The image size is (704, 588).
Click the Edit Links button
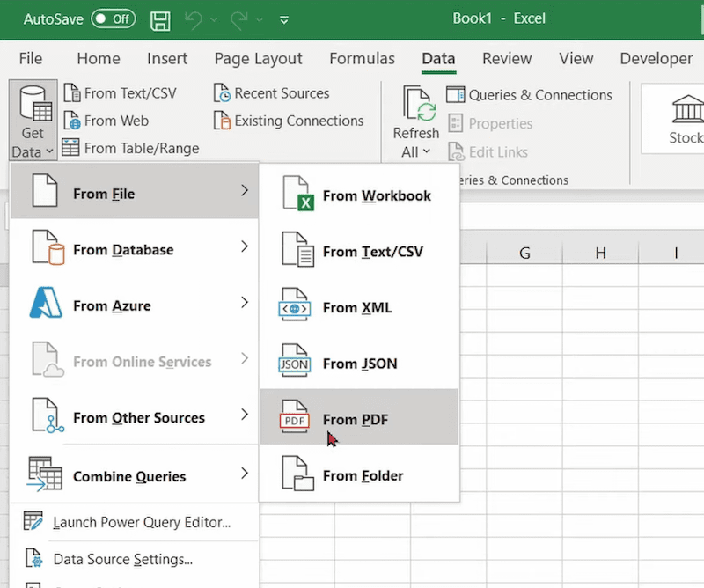[488, 151]
